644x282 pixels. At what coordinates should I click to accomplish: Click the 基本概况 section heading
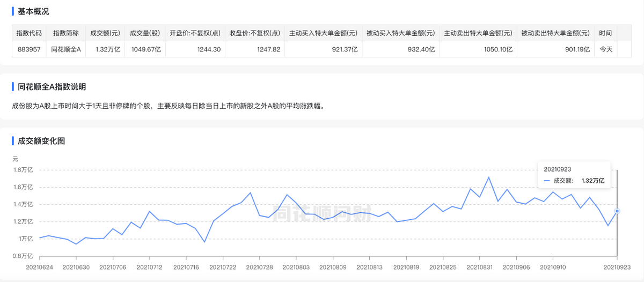pos(33,11)
